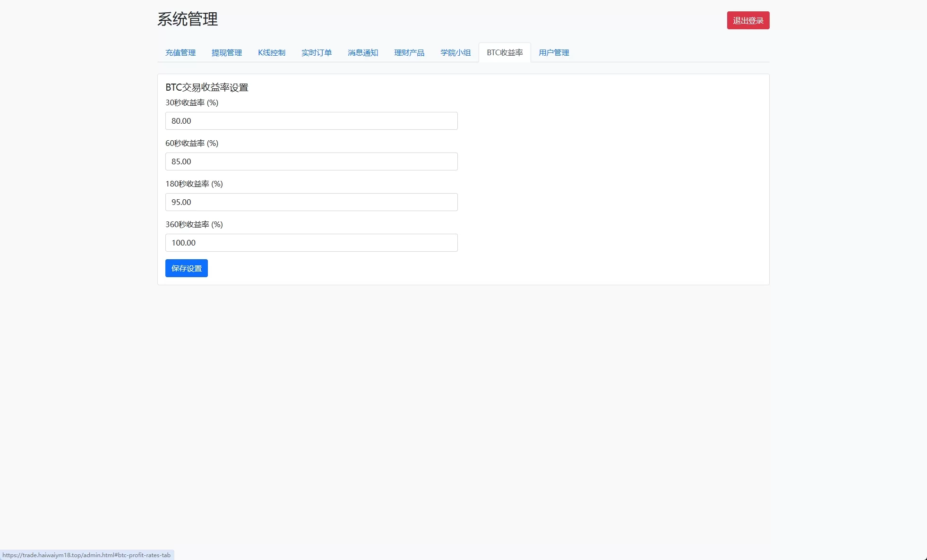
Task: Select the 60秒收益率 value field
Action: pyautogui.click(x=311, y=161)
